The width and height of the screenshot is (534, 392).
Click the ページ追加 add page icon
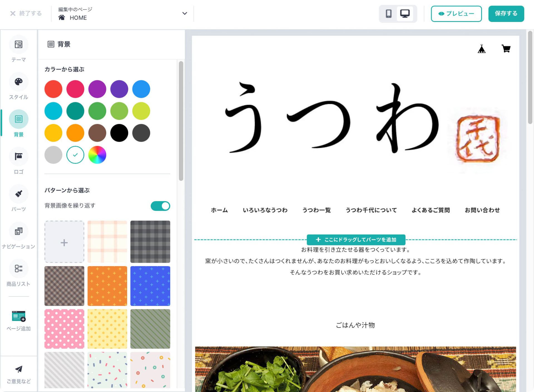coord(19,316)
